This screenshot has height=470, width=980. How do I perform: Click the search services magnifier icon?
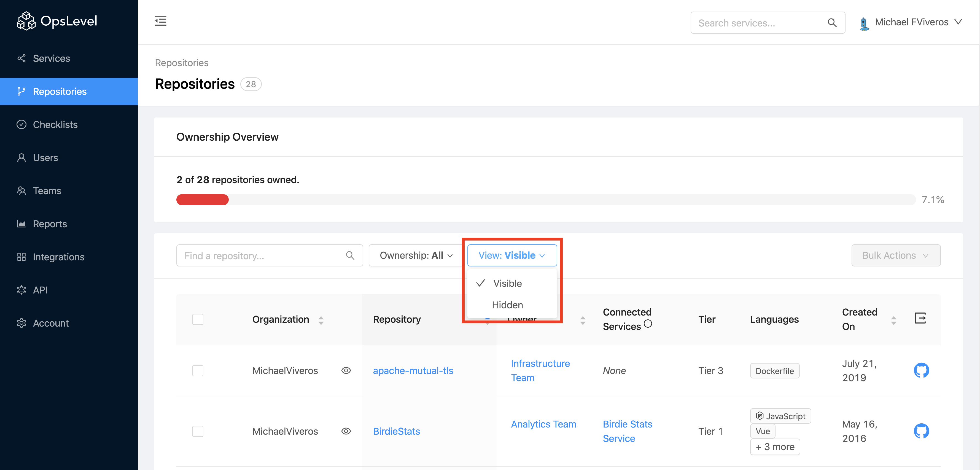(x=832, y=23)
